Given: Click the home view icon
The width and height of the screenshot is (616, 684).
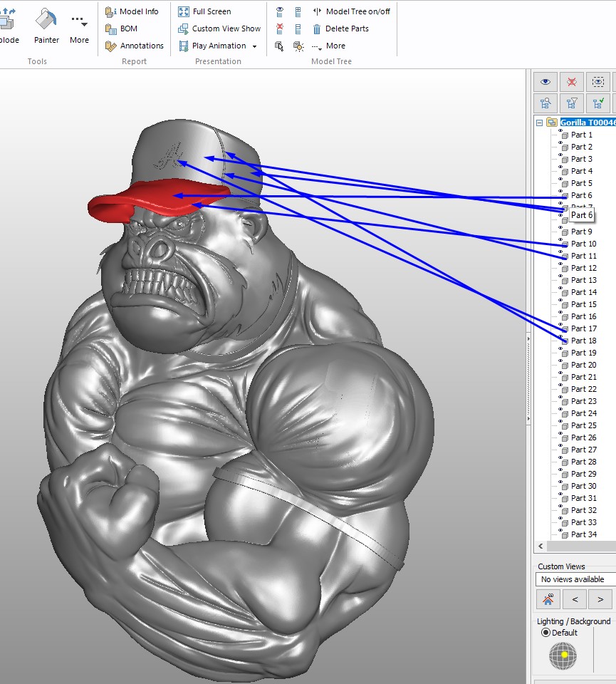Looking at the screenshot, I should (548, 599).
